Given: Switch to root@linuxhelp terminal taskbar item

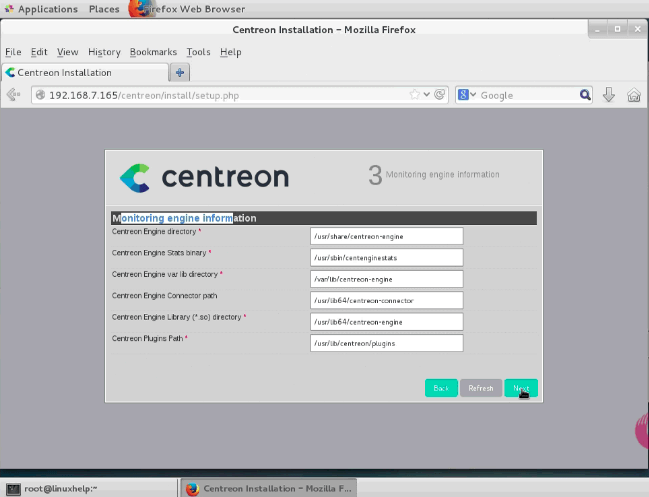Looking at the screenshot, I should click(x=90, y=488).
